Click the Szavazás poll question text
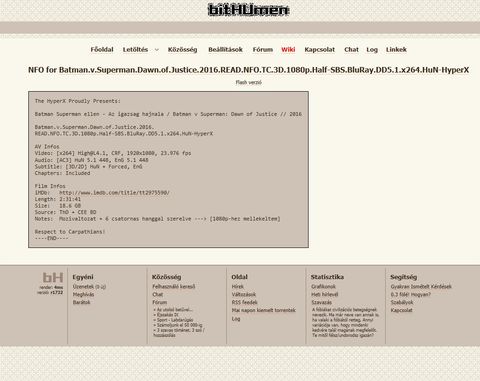This screenshot has width=480, height=381. click(x=345, y=322)
